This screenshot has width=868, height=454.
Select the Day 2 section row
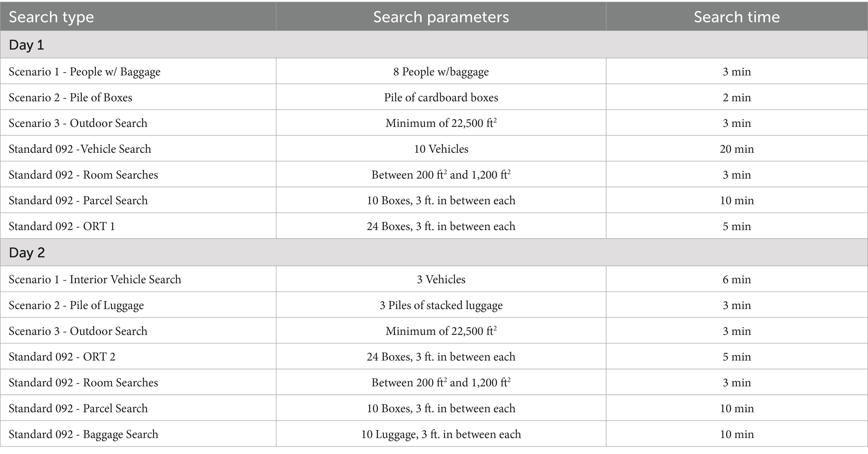pos(27,253)
